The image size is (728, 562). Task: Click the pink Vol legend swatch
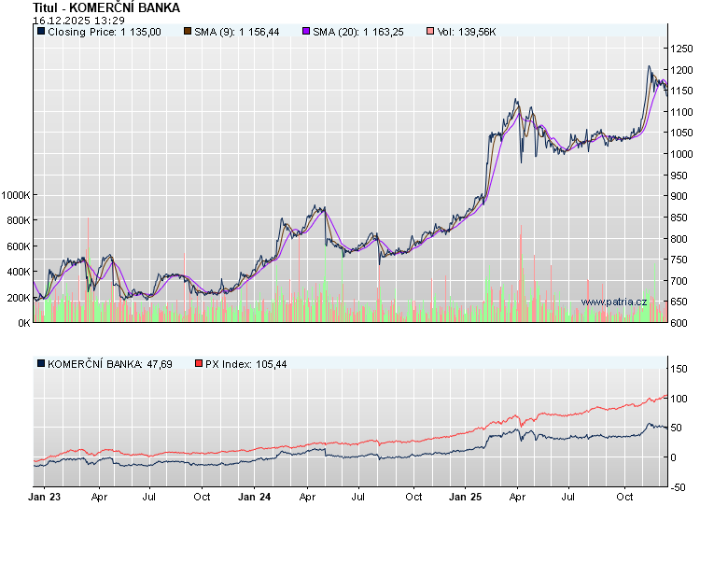(428, 32)
